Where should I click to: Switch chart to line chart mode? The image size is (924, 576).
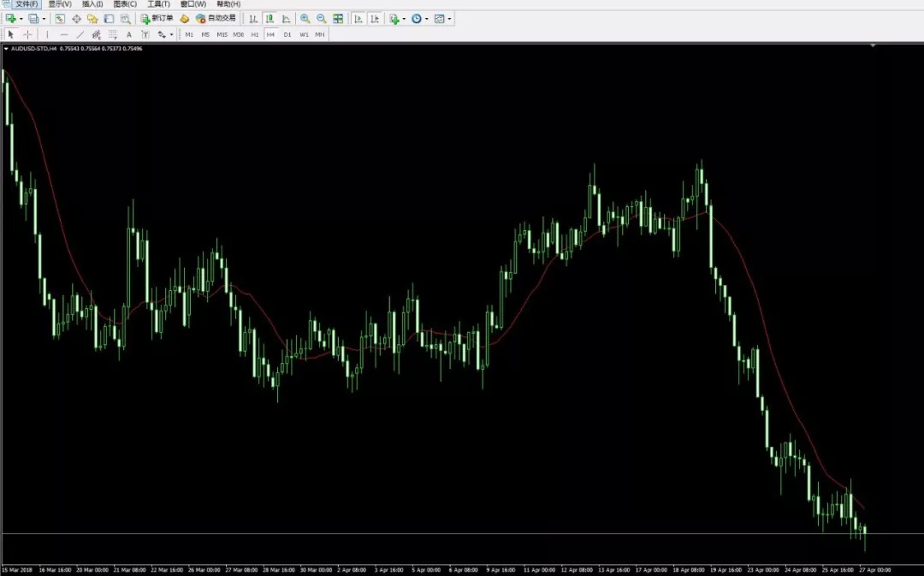286,18
